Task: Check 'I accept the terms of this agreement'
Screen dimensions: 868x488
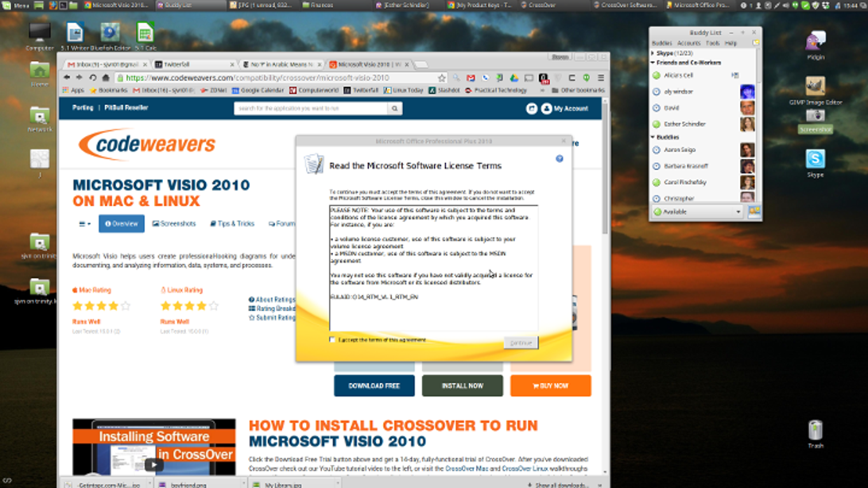Action: point(333,339)
